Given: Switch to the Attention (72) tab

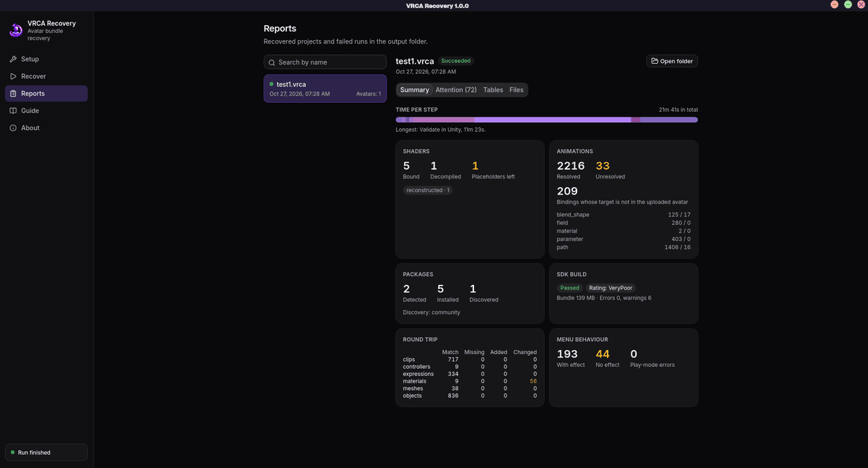Looking at the screenshot, I should click(456, 90).
